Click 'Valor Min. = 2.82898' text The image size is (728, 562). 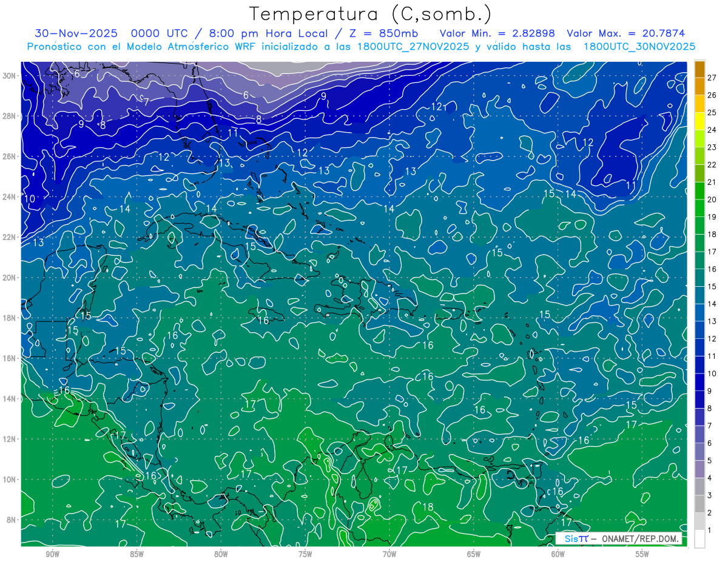pyautogui.click(x=497, y=33)
